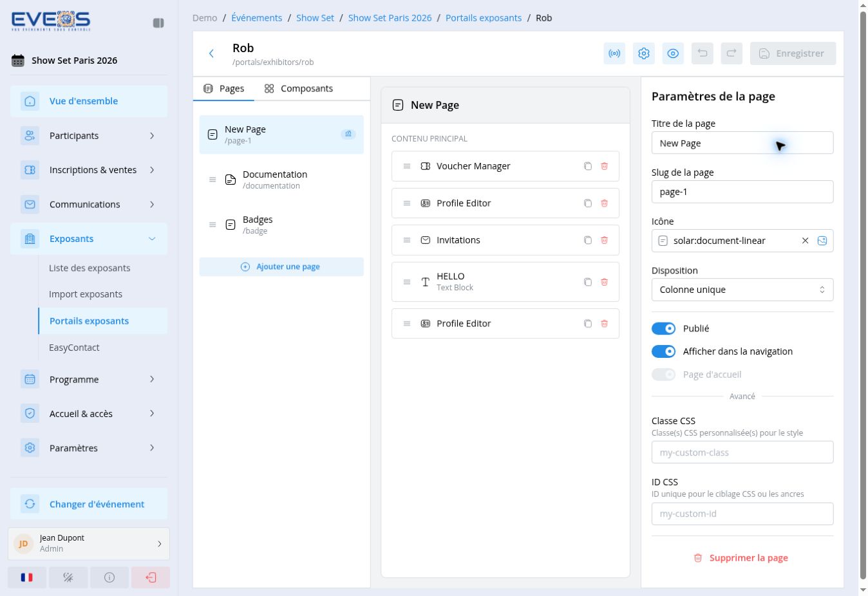Click the red logout icon at the bottom
868x596 pixels.
(x=151, y=577)
